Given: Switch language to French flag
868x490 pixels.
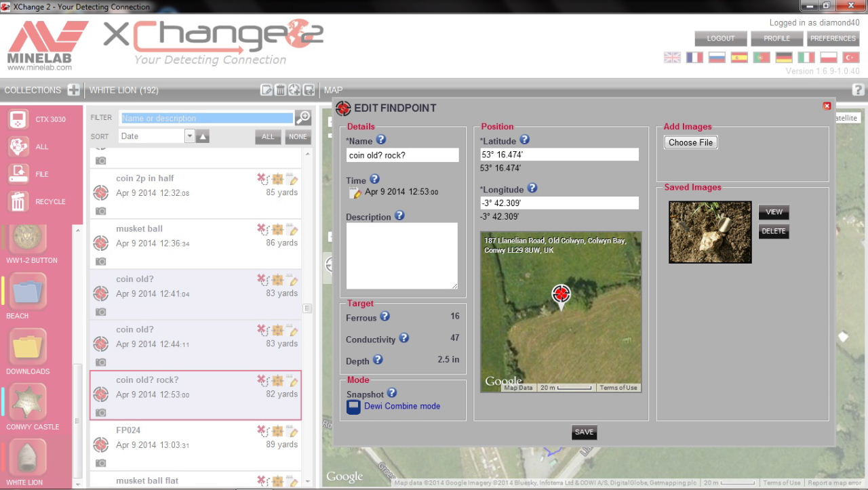Looking at the screenshot, I should [694, 58].
